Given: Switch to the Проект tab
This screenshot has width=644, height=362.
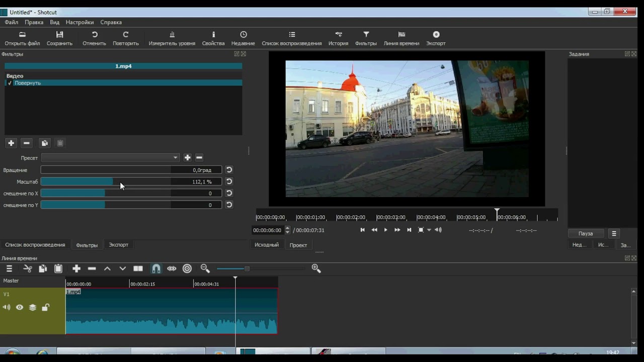Looking at the screenshot, I should pos(298,245).
